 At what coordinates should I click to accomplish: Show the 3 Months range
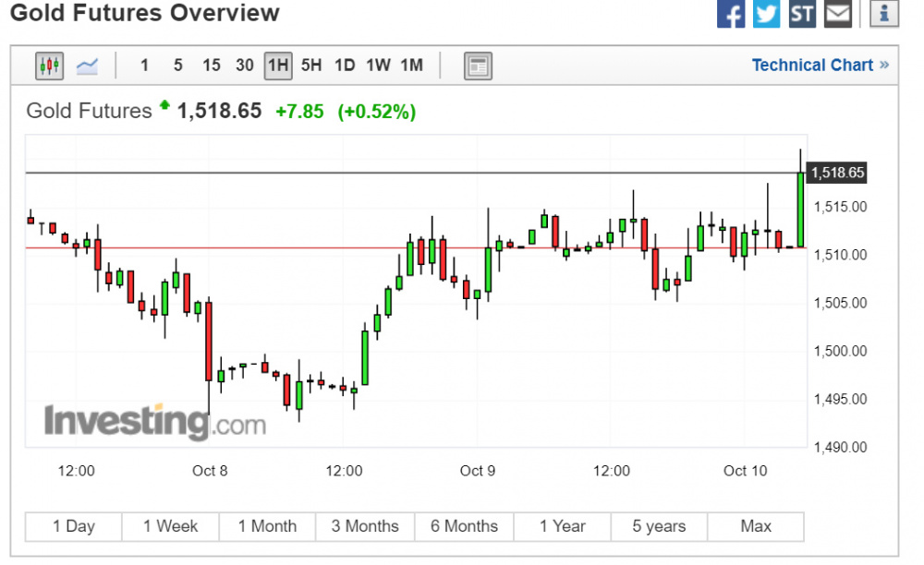pos(365,526)
